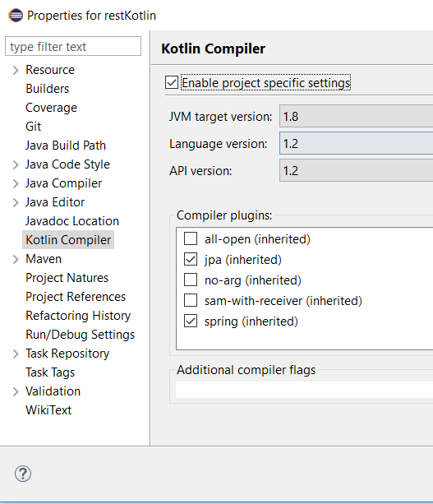This screenshot has height=504, width=433.
Task: Open the Language version combo box
Action: [357, 143]
